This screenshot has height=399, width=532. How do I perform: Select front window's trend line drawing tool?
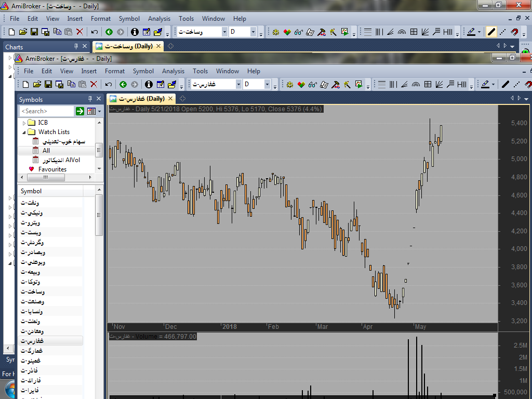pos(505,85)
